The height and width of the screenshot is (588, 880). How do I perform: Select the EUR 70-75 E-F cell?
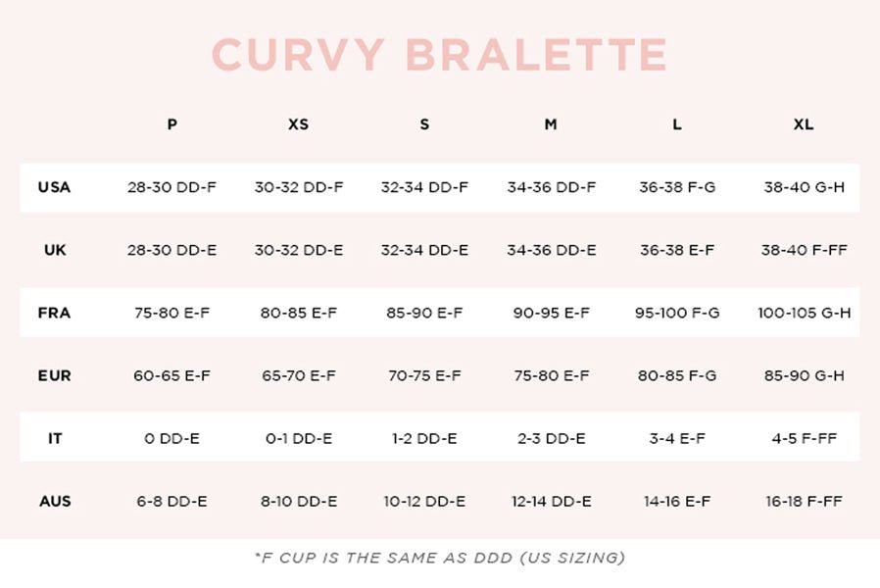[424, 375]
